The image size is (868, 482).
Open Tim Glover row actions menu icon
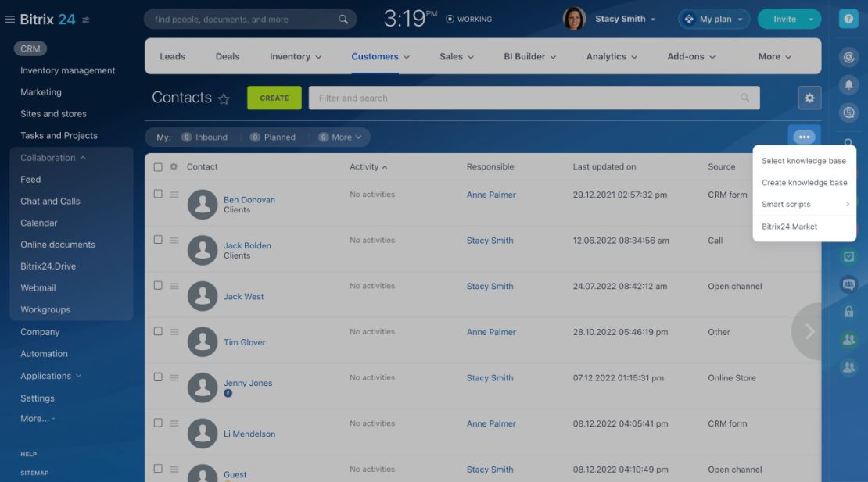click(174, 332)
